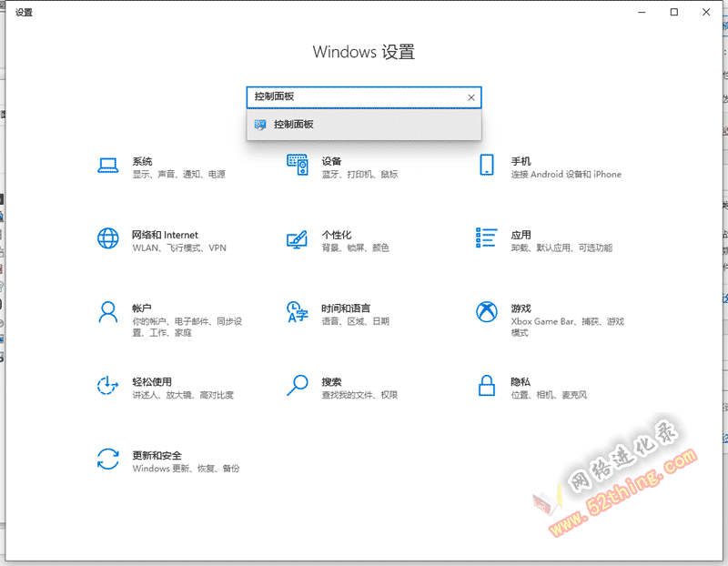
Task: Open the 搜索 settings title
Action: (331, 381)
